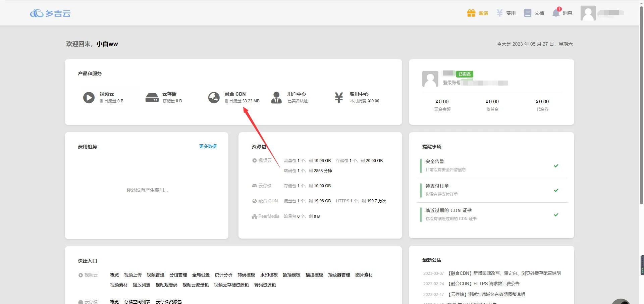Open the 邀请 link in header

point(483,13)
